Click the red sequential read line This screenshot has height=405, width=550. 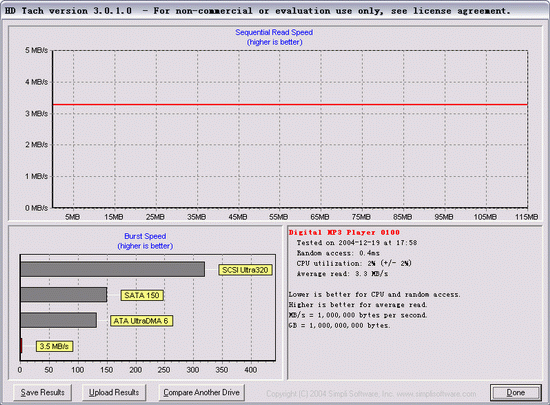[x=290, y=104]
